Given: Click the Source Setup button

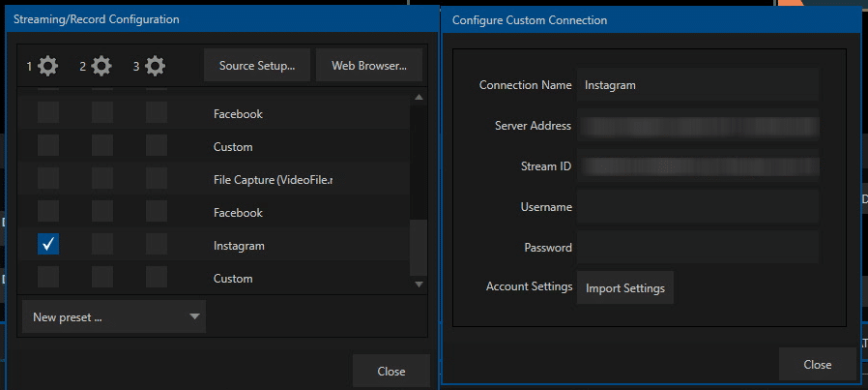Looking at the screenshot, I should click(257, 66).
